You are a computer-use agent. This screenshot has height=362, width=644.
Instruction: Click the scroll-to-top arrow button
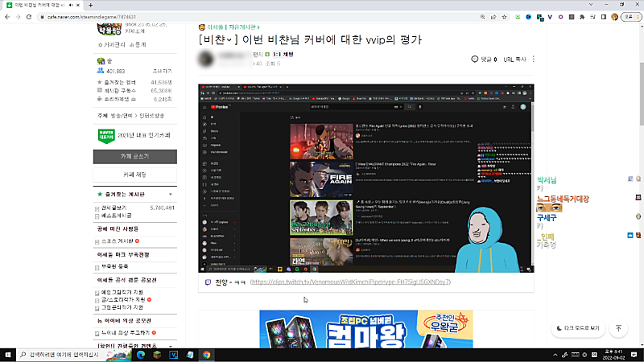[x=618, y=328]
